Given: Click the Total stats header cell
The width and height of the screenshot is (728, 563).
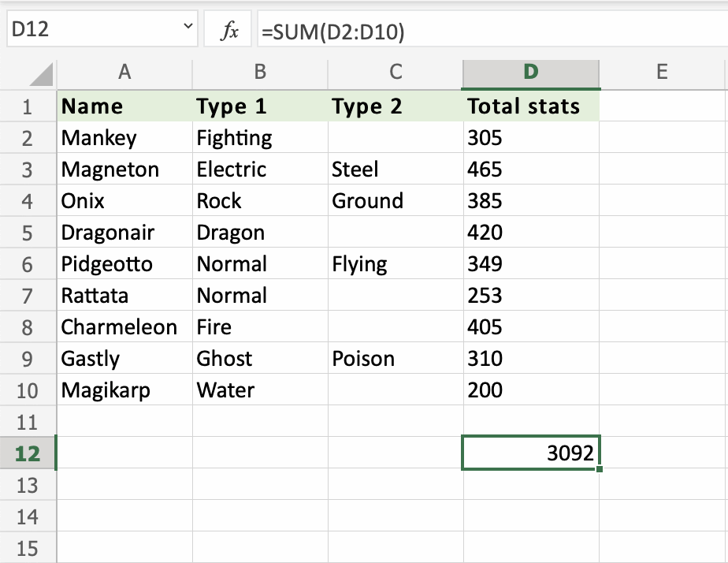Looking at the screenshot, I should point(531,106).
